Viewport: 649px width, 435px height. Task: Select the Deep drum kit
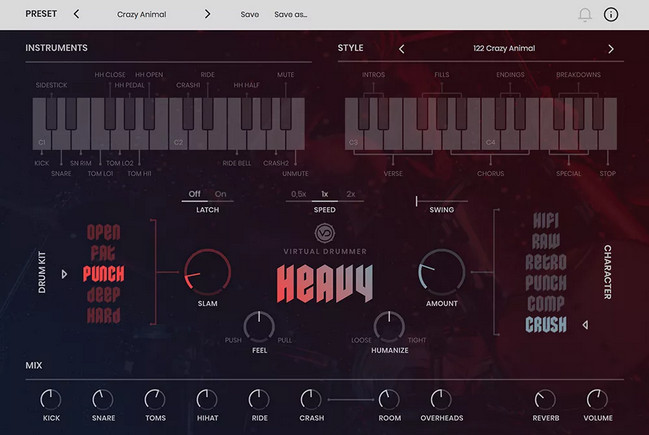click(x=103, y=295)
